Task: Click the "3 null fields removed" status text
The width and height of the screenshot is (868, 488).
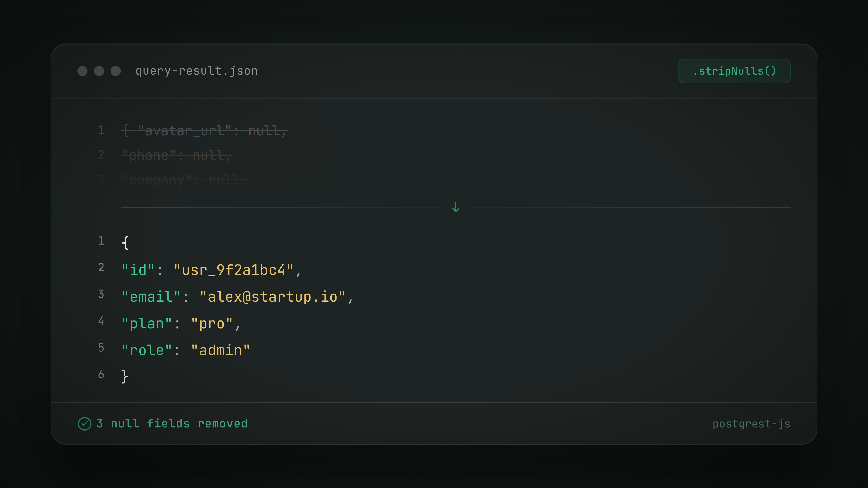Action: coord(172,424)
